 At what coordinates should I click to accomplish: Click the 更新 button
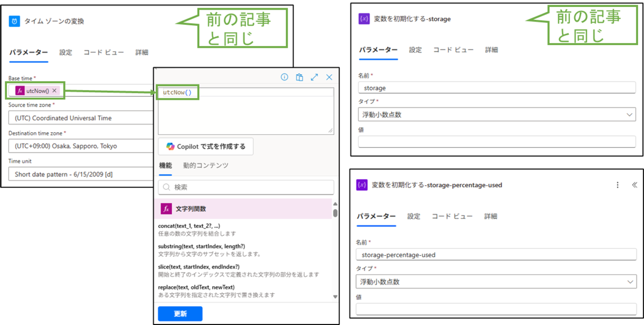pos(180,314)
